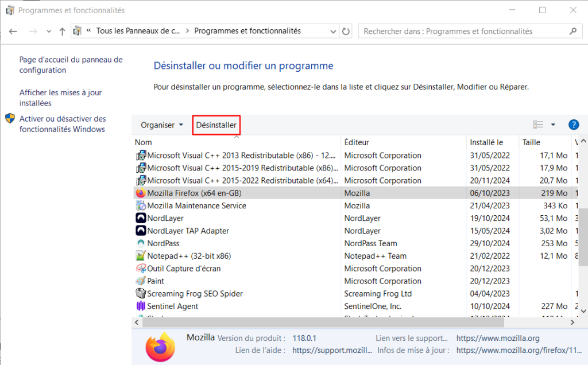This screenshot has width=588, height=365.
Task: Open recent locations dropdown arrow
Action: [x=49, y=32]
